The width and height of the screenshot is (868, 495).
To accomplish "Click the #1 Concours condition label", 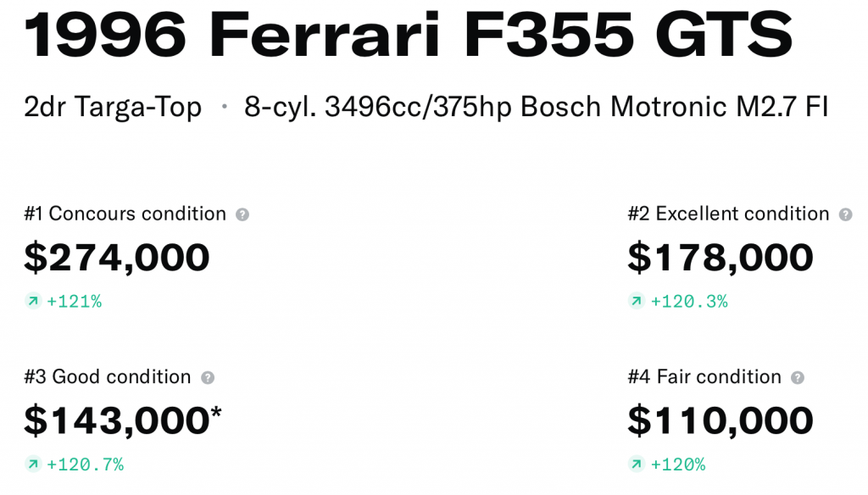I will click(x=125, y=214).
